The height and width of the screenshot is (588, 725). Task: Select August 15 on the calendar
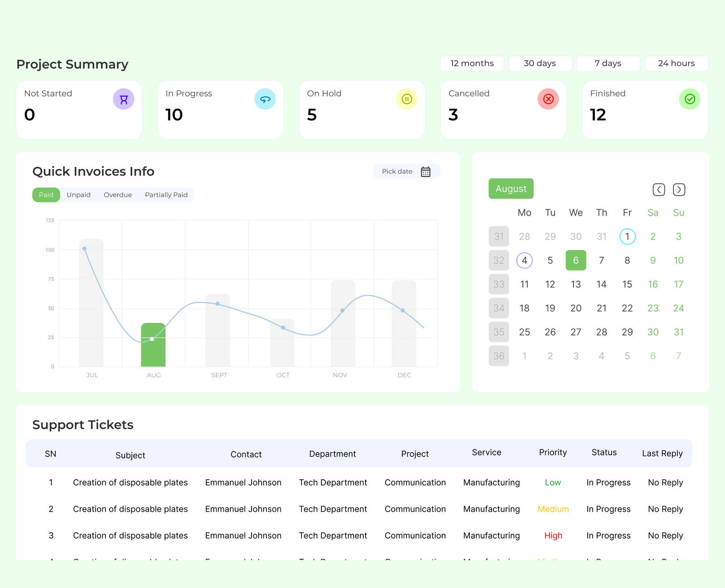click(x=627, y=284)
